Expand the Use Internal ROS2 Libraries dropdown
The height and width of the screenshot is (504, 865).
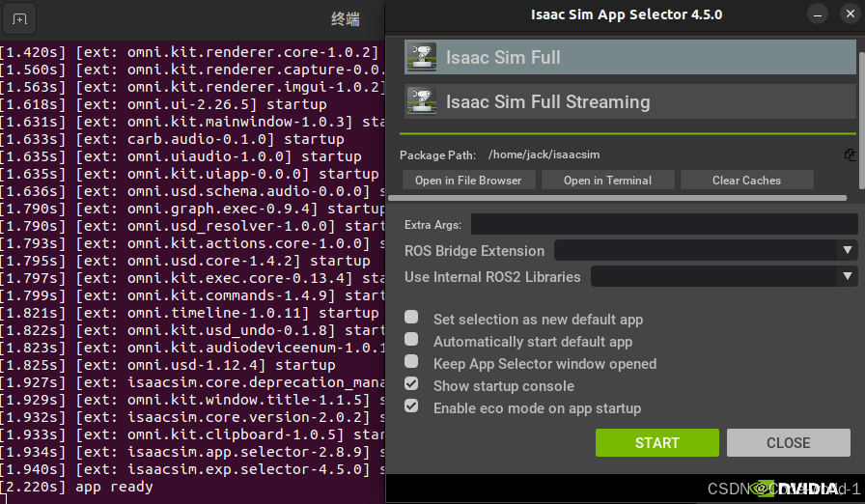(x=724, y=276)
